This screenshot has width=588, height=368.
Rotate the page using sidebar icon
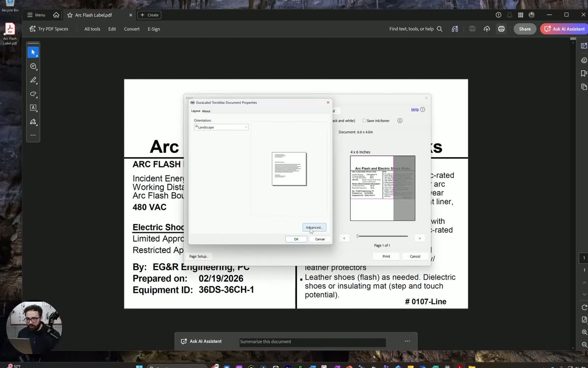584,307
